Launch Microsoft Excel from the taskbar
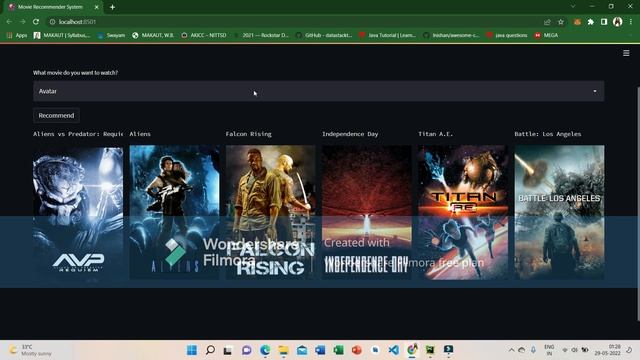Image resolution: width=640 pixels, height=360 pixels. coord(338,350)
